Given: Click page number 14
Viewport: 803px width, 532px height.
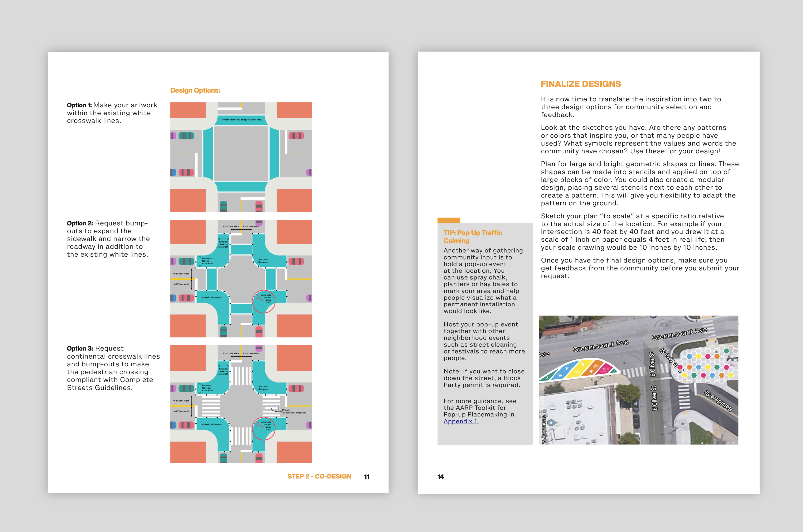Looking at the screenshot, I should click(x=441, y=477).
